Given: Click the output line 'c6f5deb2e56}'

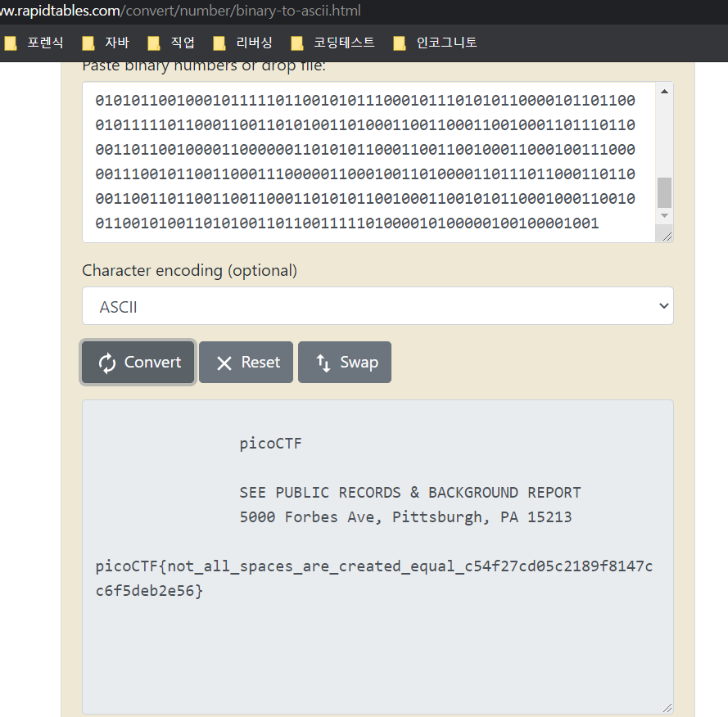Looking at the screenshot, I should coord(149,591).
